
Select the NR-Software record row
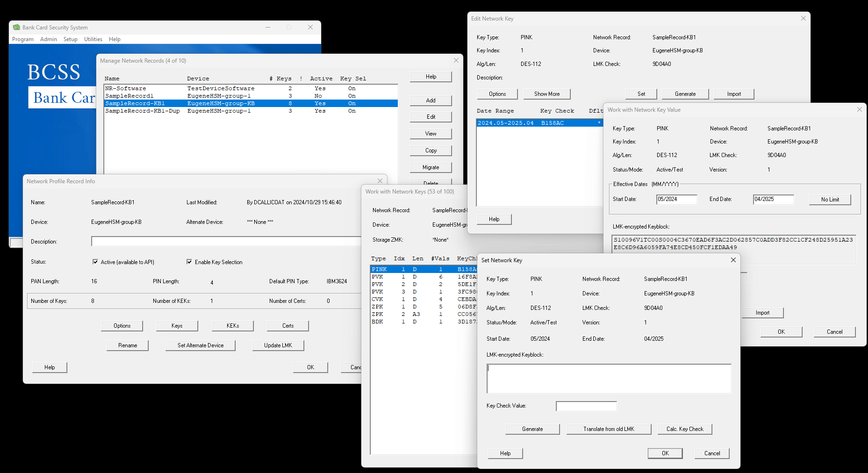[251, 88]
